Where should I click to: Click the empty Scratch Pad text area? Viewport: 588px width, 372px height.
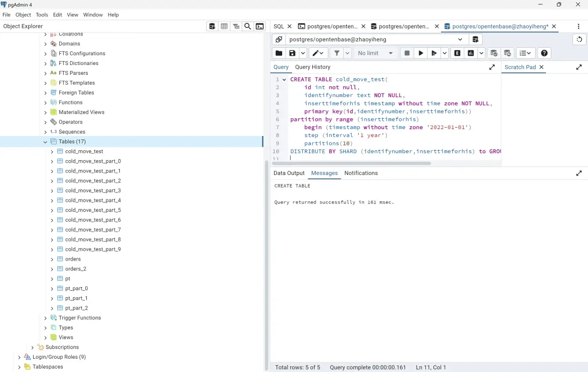point(544,120)
